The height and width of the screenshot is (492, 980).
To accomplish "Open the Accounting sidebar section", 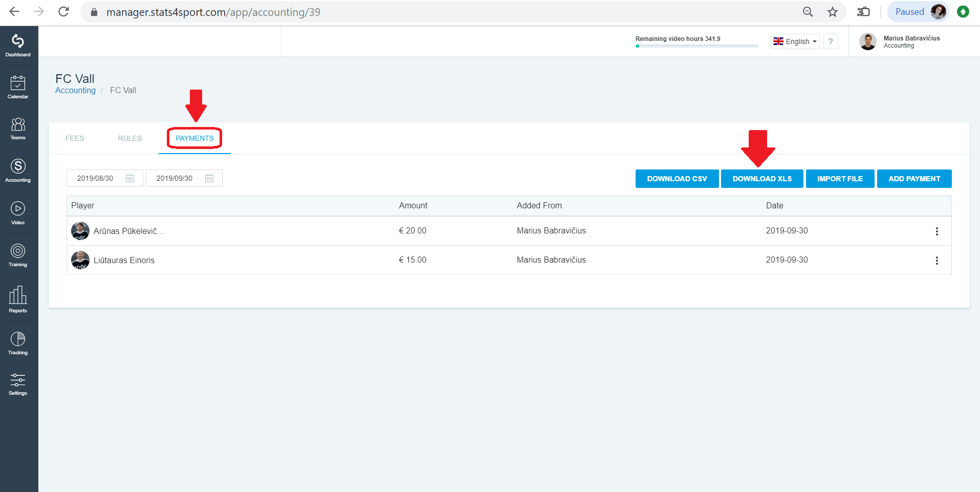I will tap(18, 170).
